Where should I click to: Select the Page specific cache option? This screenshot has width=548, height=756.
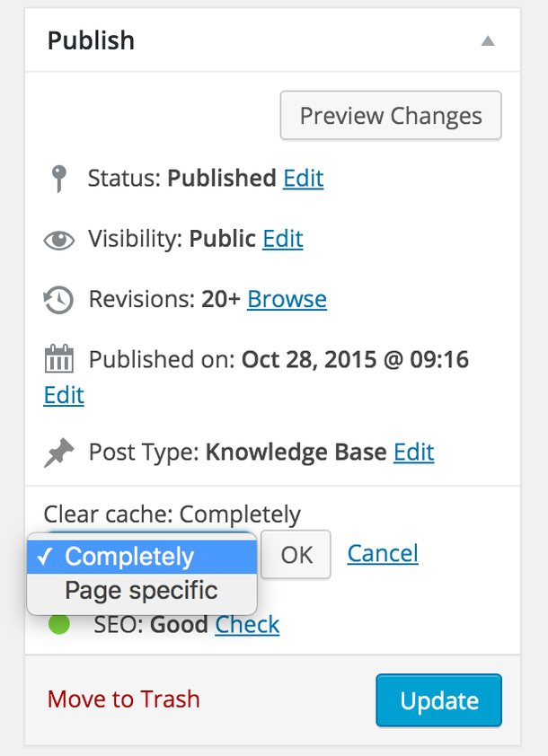pyautogui.click(x=139, y=590)
